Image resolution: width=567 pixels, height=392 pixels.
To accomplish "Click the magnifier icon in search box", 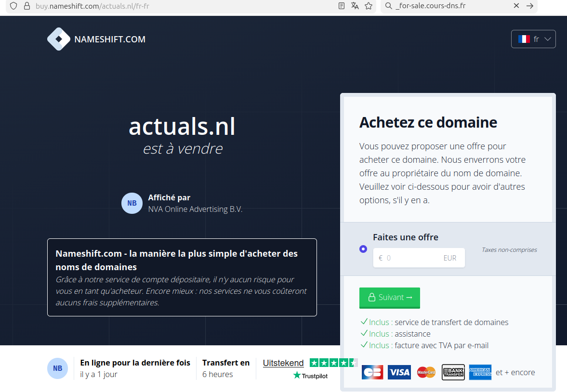I will click(388, 6).
